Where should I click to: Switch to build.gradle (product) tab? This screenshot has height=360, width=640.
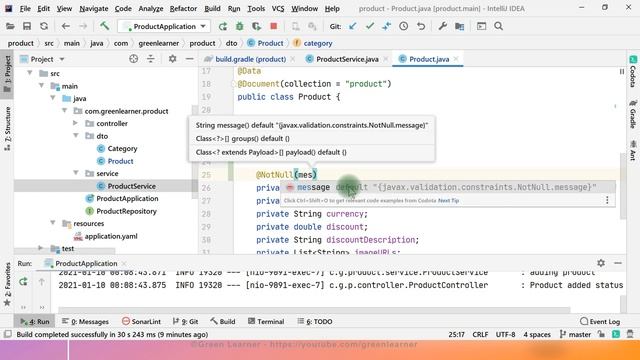(250, 59)
